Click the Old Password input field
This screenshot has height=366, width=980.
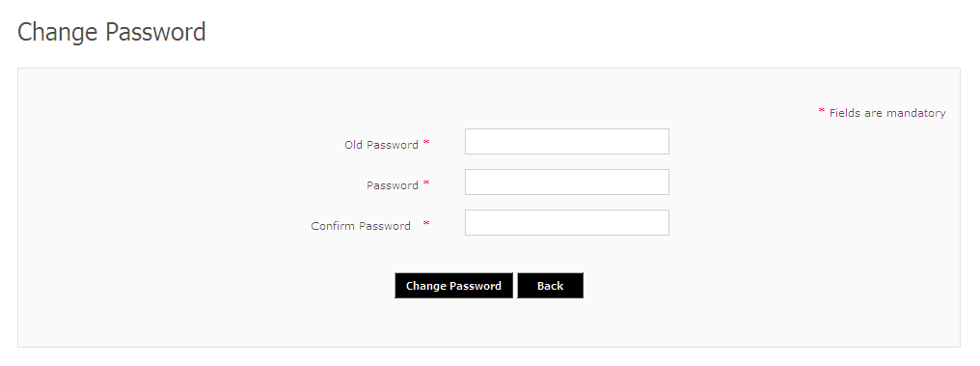(567, 141)
